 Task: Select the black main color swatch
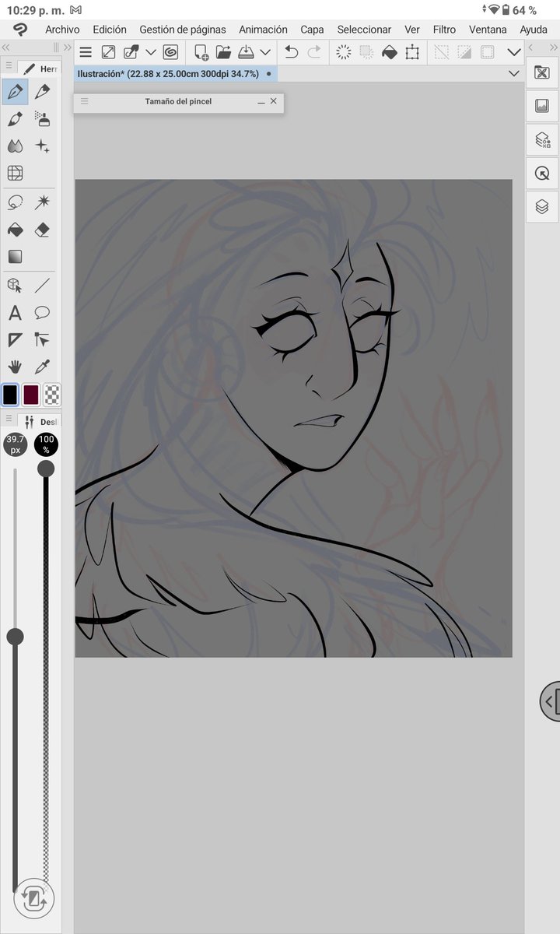click(x=10, y=395)
